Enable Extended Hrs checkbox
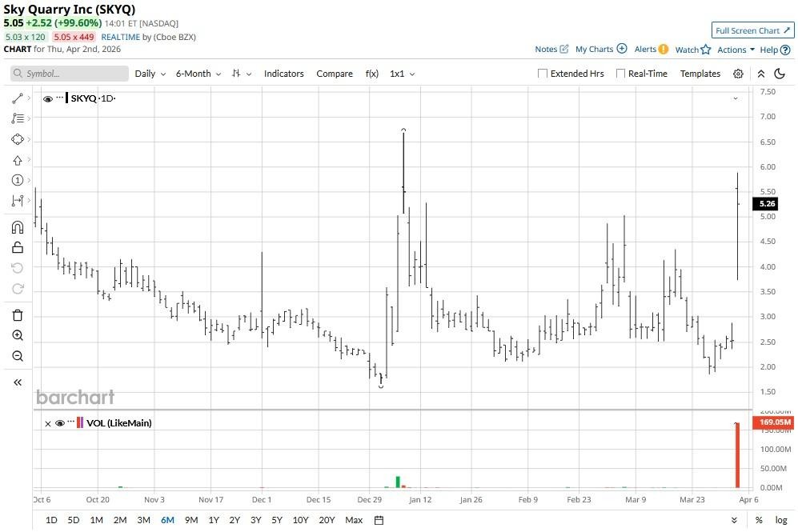 543,74
